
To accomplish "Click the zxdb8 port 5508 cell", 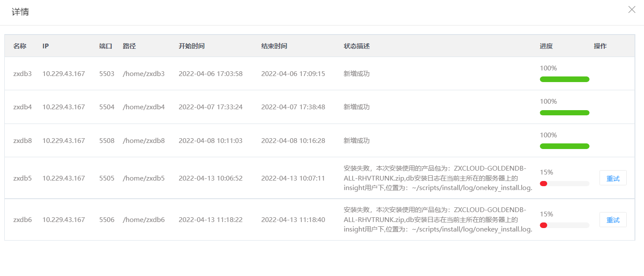I will coord(107,140).
